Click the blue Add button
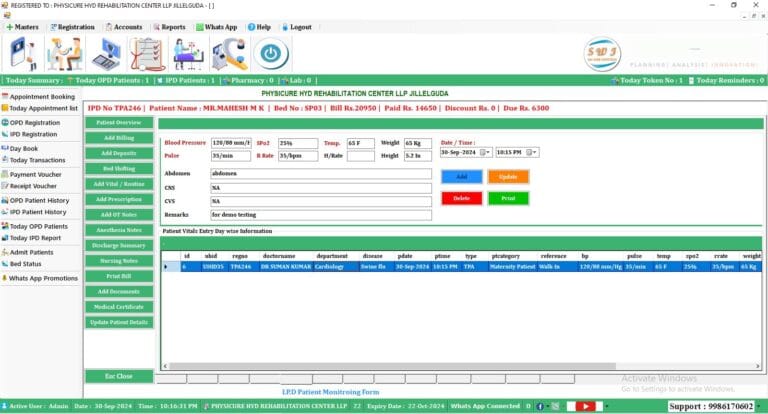 click(461, 176)
